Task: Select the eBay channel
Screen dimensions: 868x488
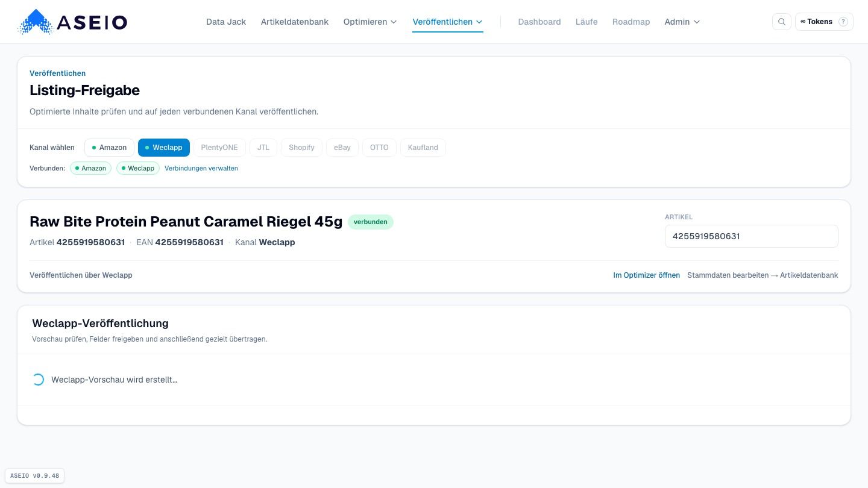Action: [x=342, y=148]
